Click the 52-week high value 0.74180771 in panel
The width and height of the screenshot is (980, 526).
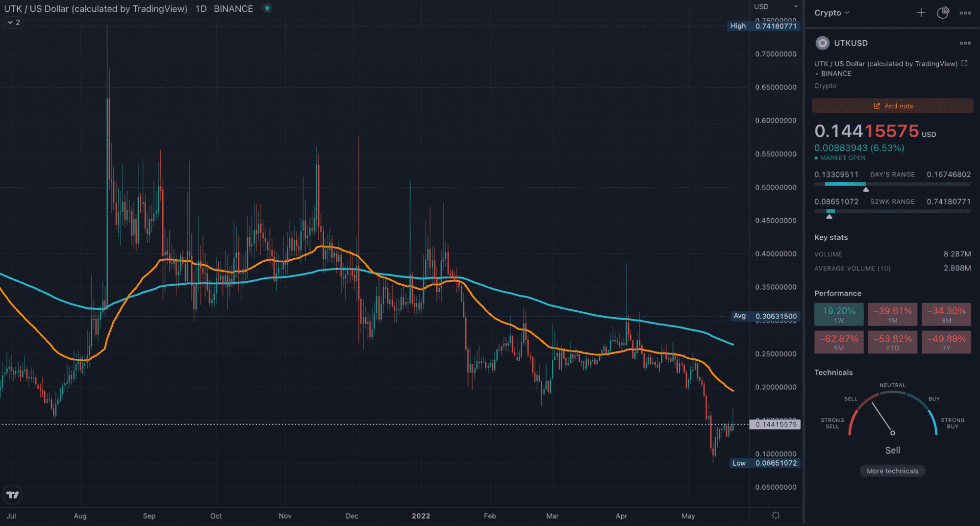point(949,201)
